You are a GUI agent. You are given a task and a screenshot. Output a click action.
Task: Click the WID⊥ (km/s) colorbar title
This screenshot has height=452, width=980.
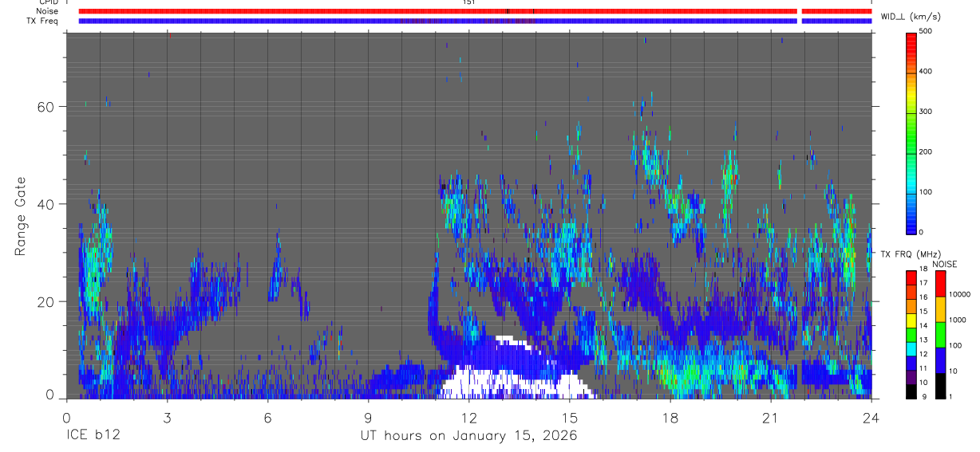click(911, 16)
